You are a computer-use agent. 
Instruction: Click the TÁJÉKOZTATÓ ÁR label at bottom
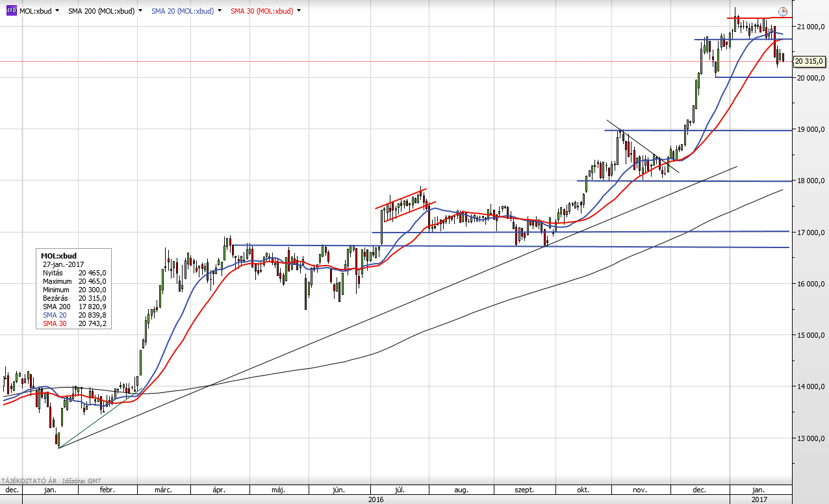click(28, 481)
